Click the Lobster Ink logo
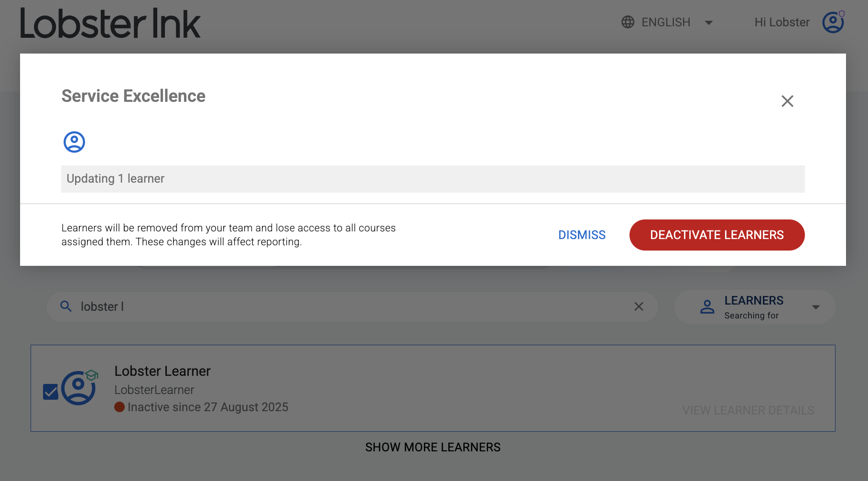Image resolution: width=868 pixels, height=481 pixels. click(x=110, y=23)
